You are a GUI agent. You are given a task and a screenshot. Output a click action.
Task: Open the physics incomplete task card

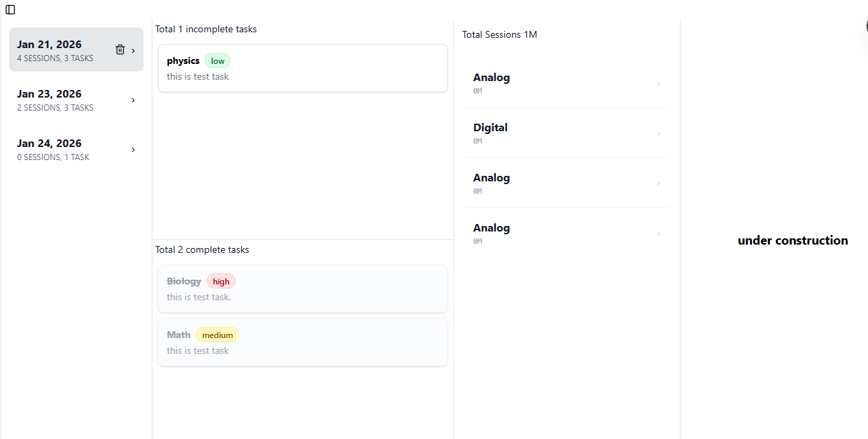click(302, 69)
